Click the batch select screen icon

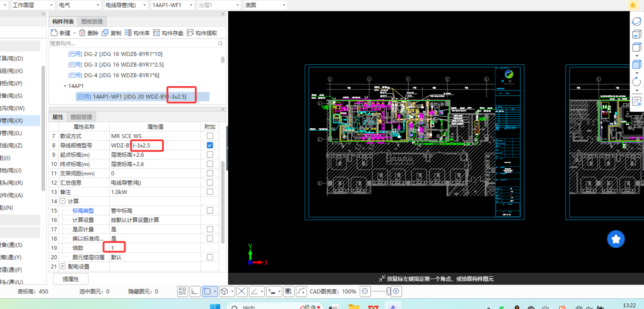tap(289, 291)
